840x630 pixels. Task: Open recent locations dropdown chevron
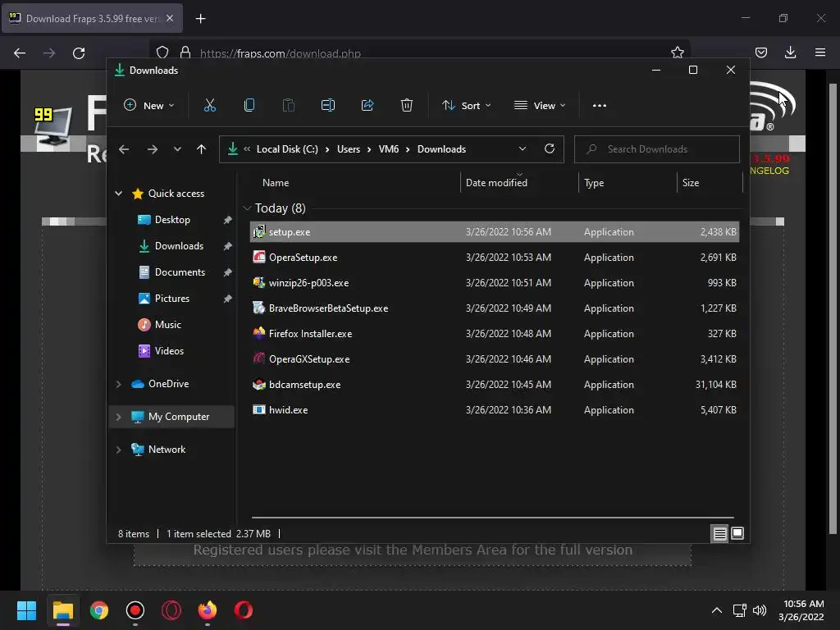(177, 149)
